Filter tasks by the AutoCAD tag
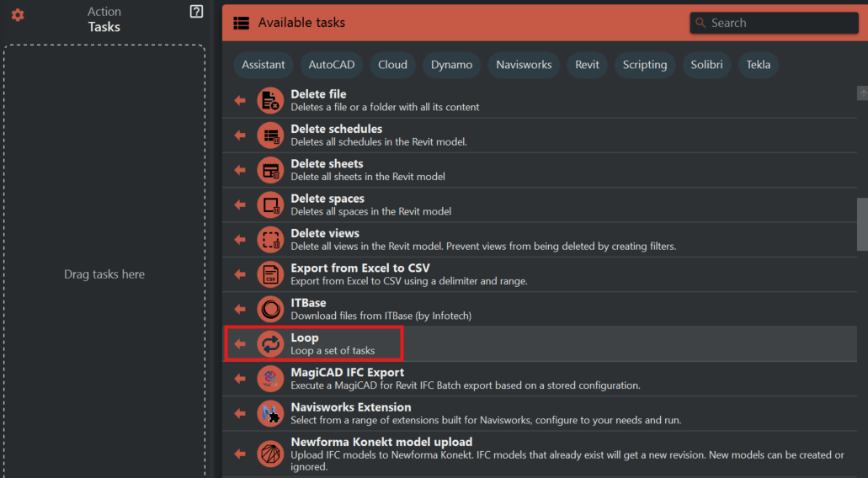868x478 pixels. pyautogui.click(x=332, y=65)
